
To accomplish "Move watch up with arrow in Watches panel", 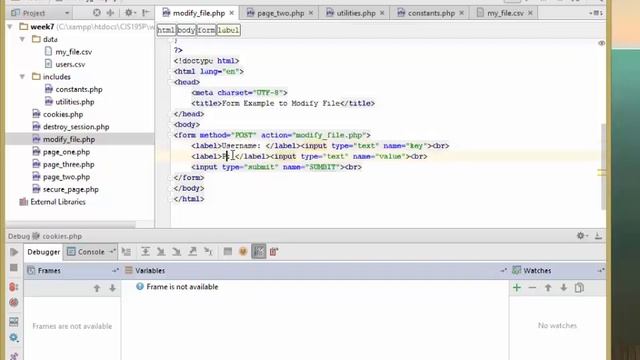I will [548, 288].
